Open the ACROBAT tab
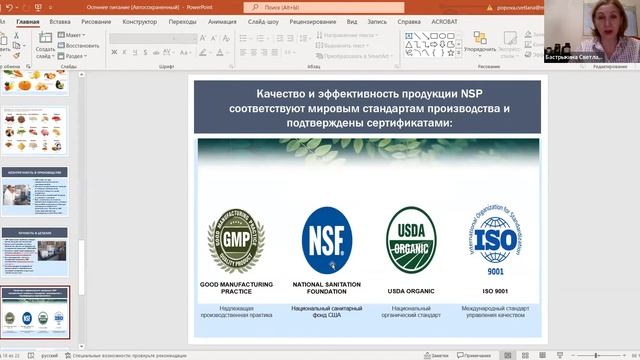The width and height of the screenshot is (640, 360). point(444,22)
